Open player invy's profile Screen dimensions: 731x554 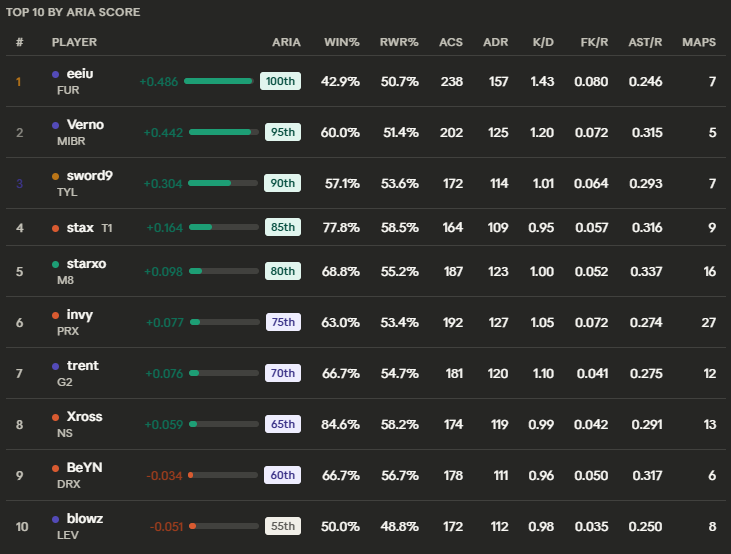pyautogui.click(x=80, y=315)
